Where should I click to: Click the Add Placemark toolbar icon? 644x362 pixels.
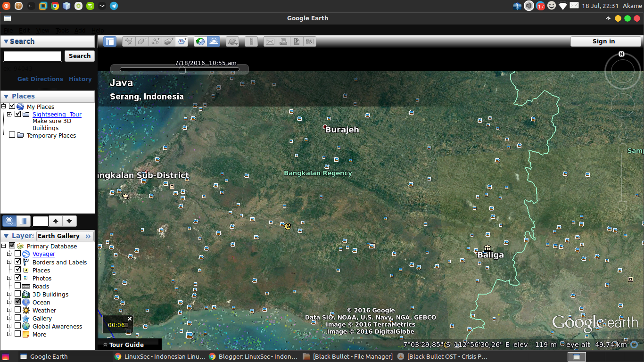[128, 41]
